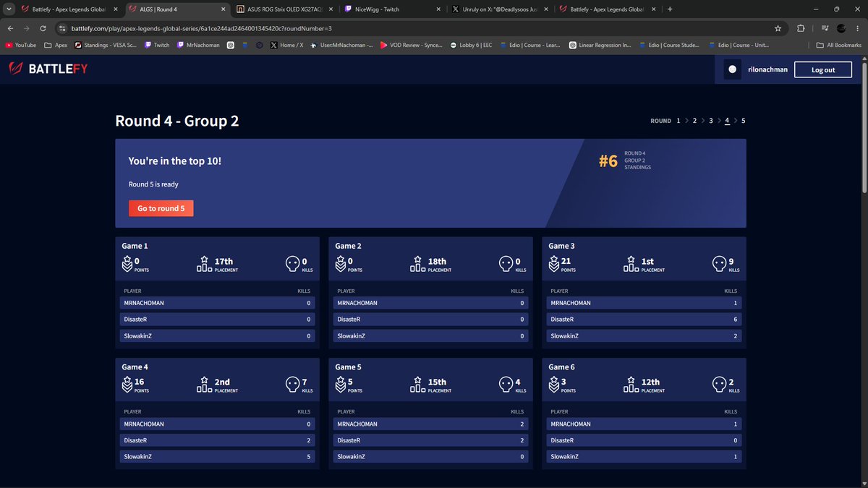This screenshot has height=488, width=868.
Task: Open the Home / X bookmark
Action: (287, 45)
